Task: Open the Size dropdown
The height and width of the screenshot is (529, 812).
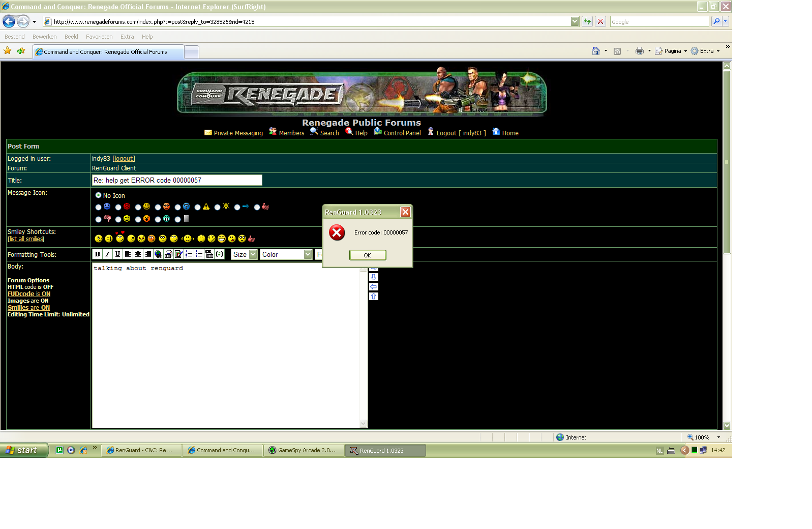Action: (x=245, y=254)
